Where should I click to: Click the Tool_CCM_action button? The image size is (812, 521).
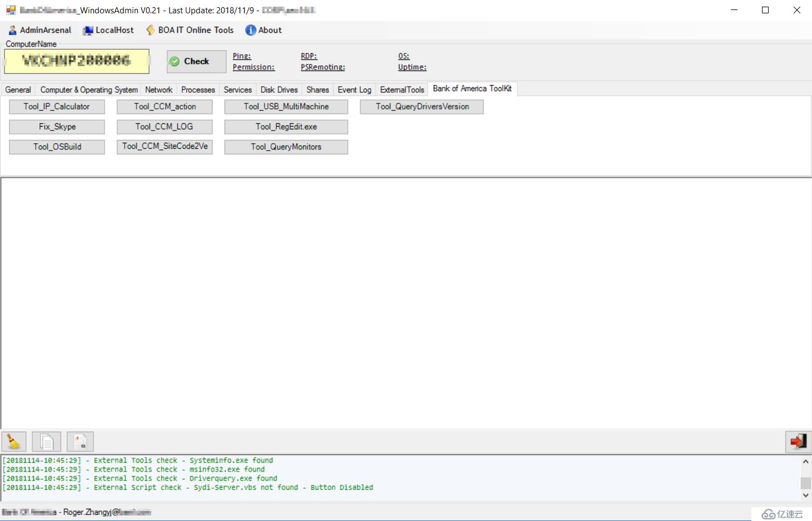point(165,107)
